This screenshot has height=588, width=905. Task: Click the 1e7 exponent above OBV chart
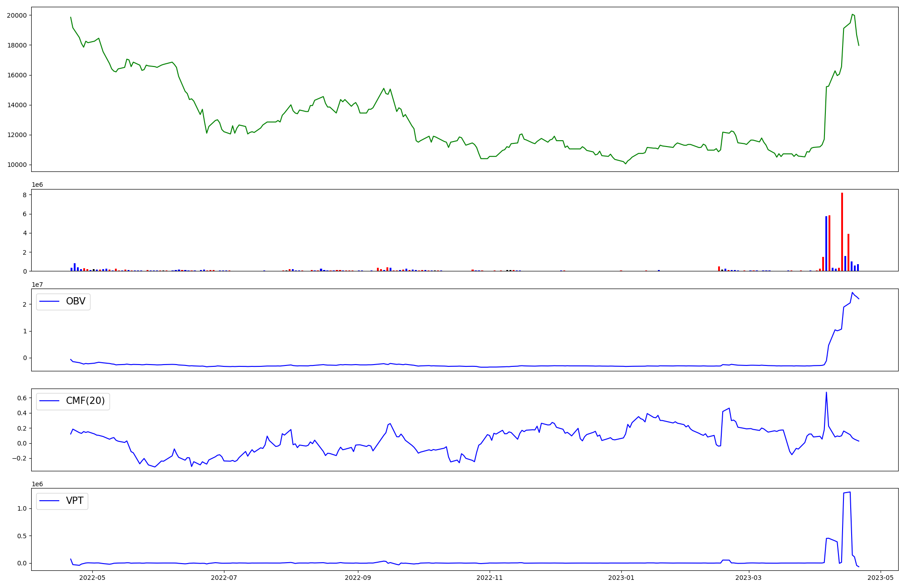pyautogui.click(x=37, y=285)
